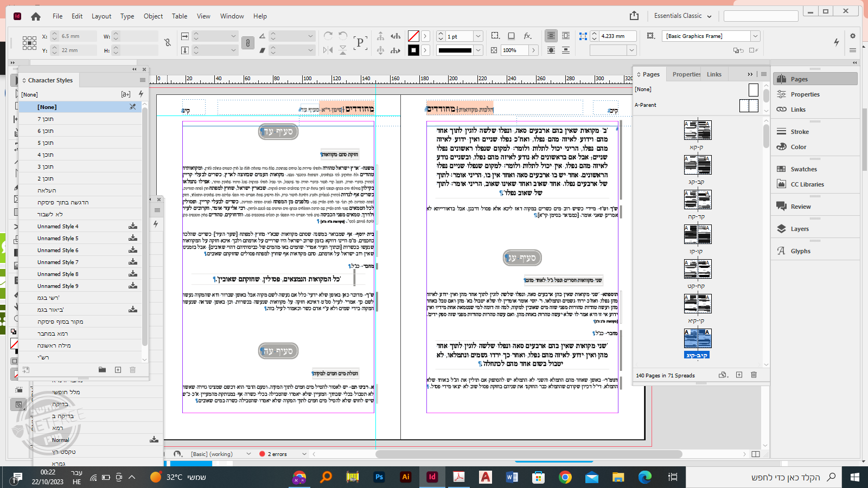Rotate the selection 90° counter-clockwise

point(343,36)
